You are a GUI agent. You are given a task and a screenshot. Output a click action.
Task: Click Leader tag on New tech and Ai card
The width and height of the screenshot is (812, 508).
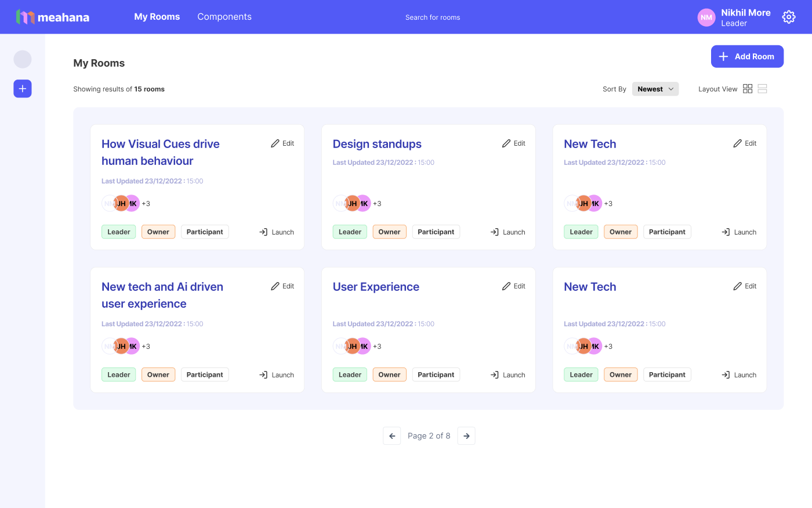tap(119, 374)
